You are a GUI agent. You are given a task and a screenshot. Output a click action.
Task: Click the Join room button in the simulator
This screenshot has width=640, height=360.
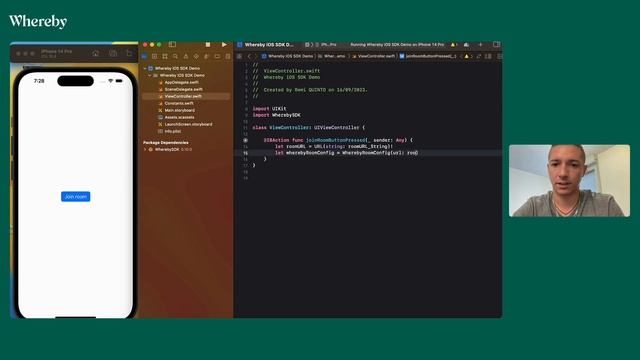coord(76,196)
